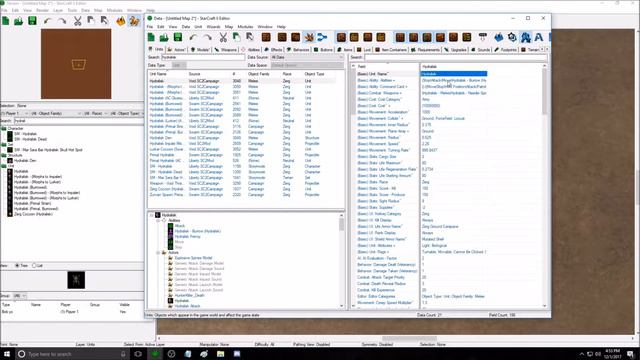Viewport: 640px width, 360px height.
Task: Click New document icon in Terrain window toolbar
Action: [6, 21]
